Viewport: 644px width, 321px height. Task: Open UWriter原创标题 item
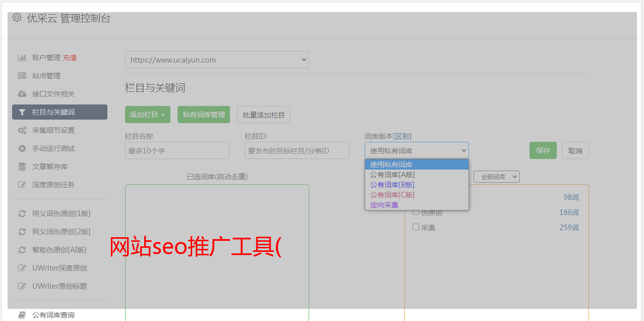coord(60,286)
